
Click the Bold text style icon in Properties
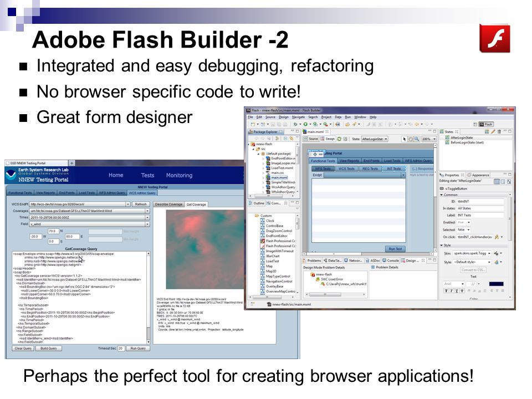tap(446, 290)
